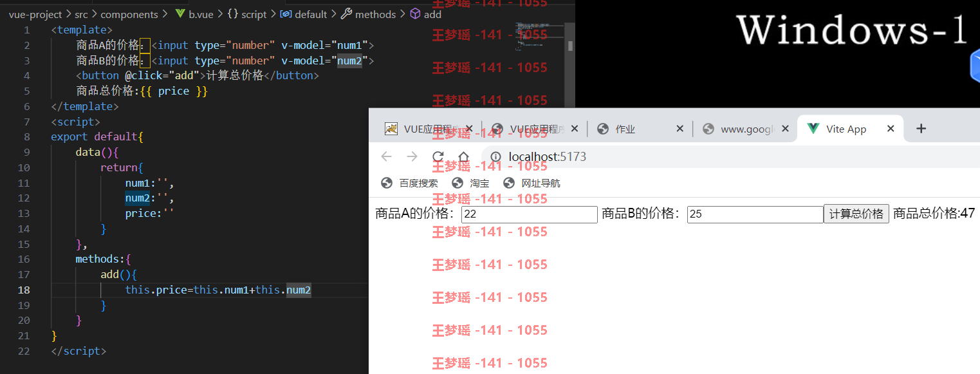Click the globe icon on 作业 tab

click(602, 129)
